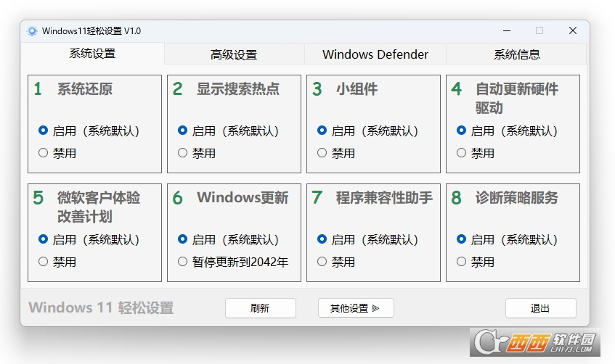The image size is (615, 364).
Task: Expand the 其他设置 menu button
Action: 356,308
